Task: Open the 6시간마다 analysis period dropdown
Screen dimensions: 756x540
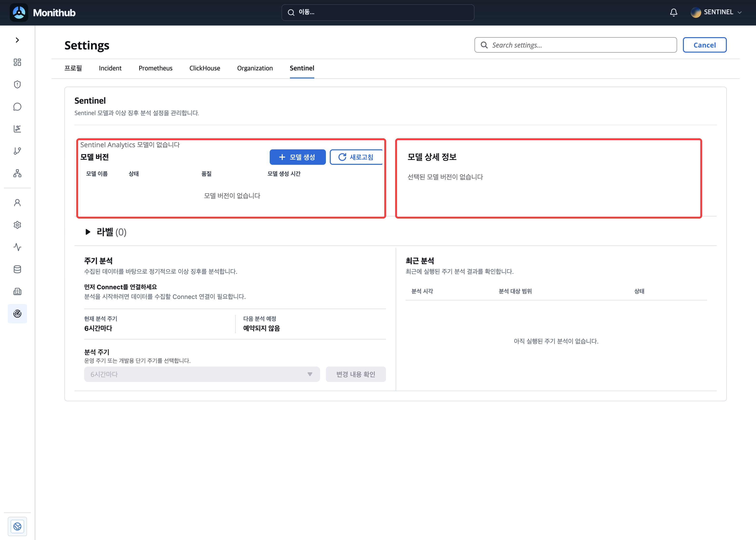Action: click(202, 374)
